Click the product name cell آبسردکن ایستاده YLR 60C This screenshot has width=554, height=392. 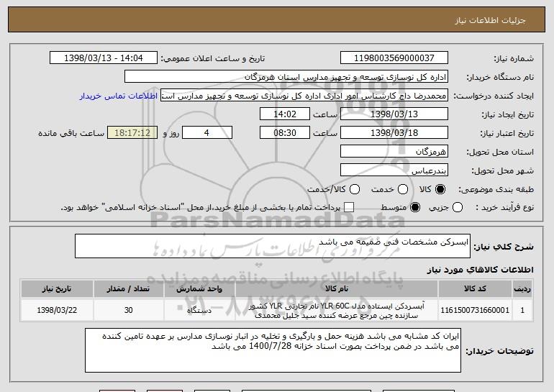[337, 310]
